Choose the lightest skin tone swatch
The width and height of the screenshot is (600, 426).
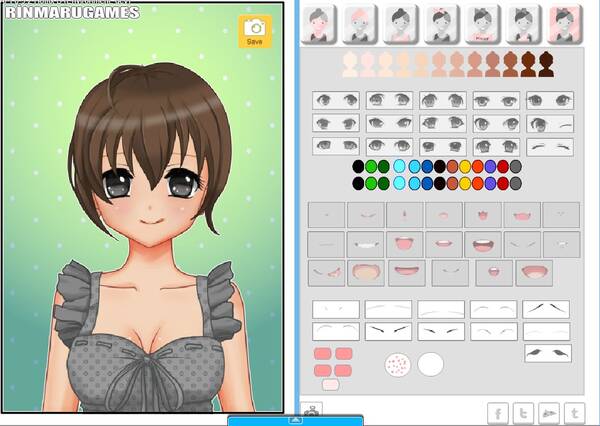[351, 64]
